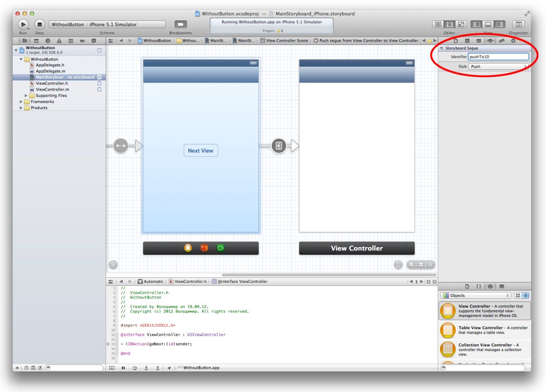Image resolution: width=546 pixels, height=392 pixels.
Task: Select the First Responder cube icon
Action: coord(204,248)
